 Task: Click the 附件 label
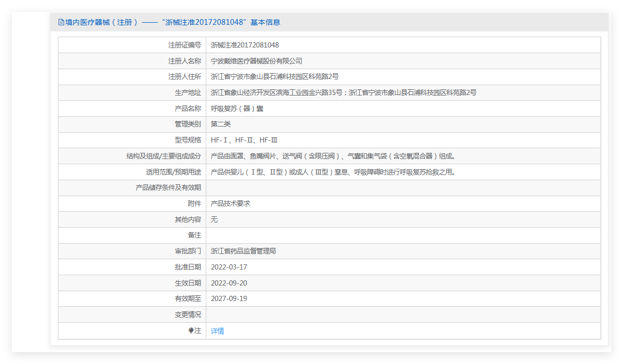pyautogui.click(x=194, y=203)
